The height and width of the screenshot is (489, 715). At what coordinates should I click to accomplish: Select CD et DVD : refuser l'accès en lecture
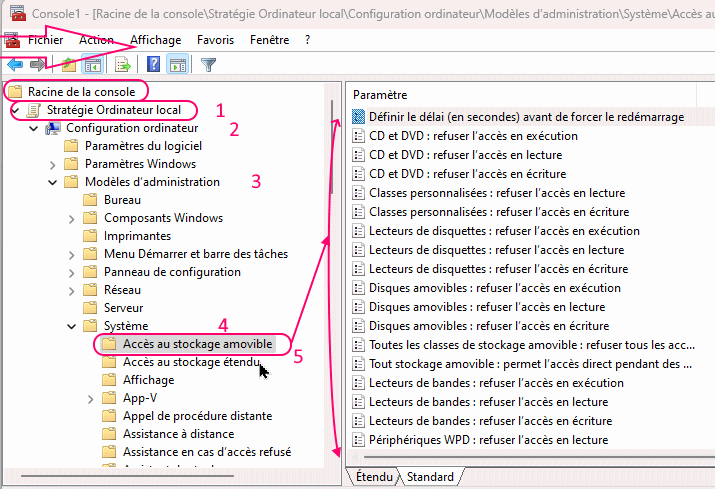tap(466, 155)
